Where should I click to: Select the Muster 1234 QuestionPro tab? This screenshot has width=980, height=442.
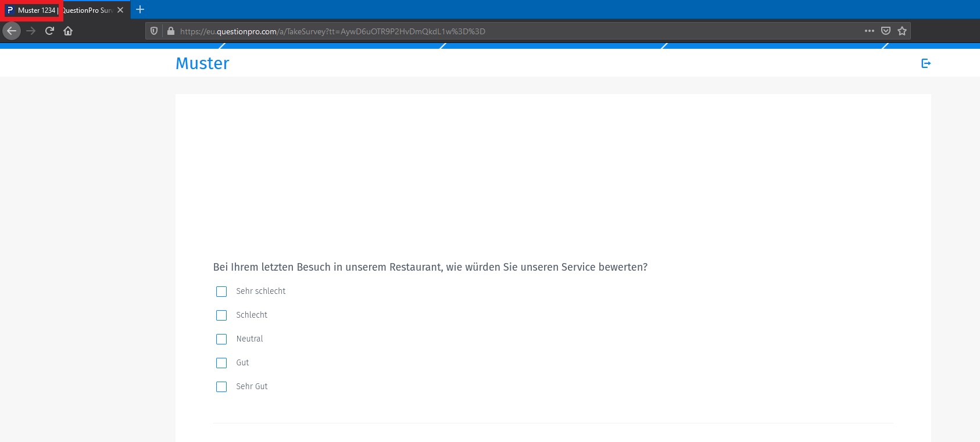(x=64, y=10)
